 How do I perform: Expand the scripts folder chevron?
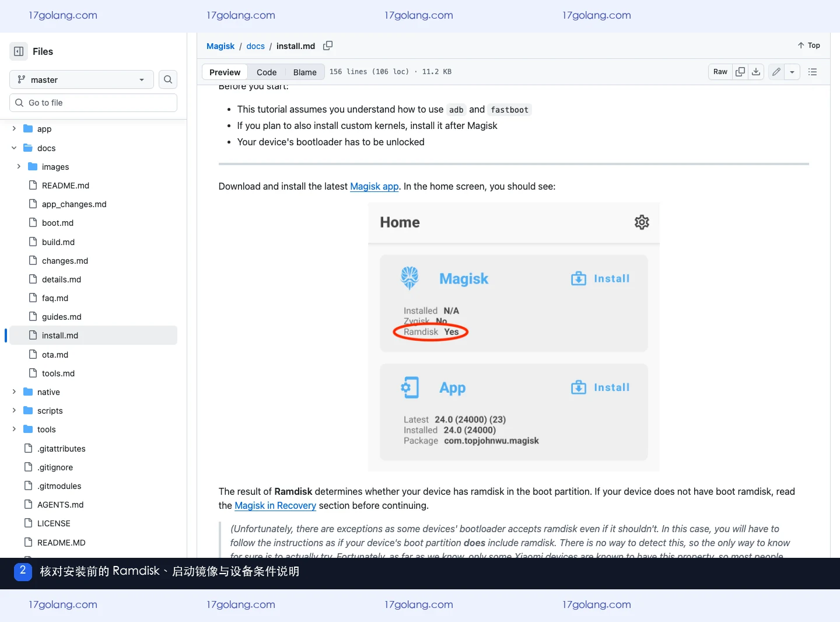pos(14,410)
